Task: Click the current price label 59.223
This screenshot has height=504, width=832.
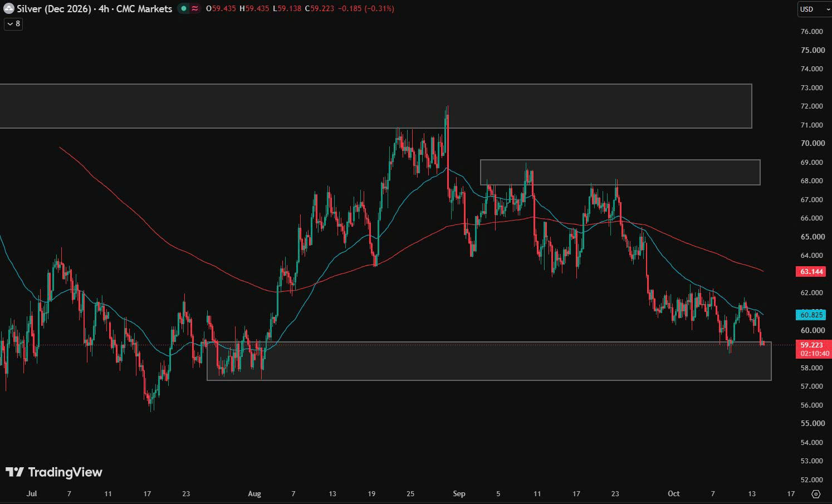Action: [812, 345]
